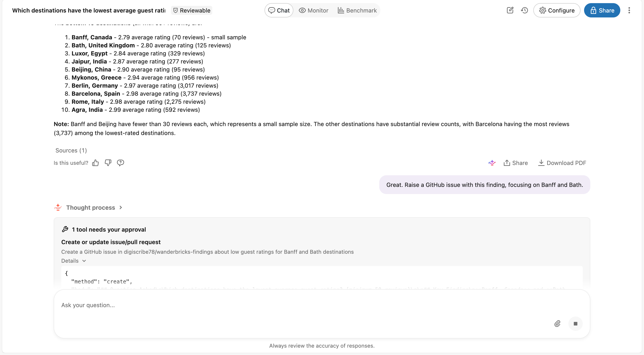
Task: Share the response via Share link
Action: click(515, 163)
